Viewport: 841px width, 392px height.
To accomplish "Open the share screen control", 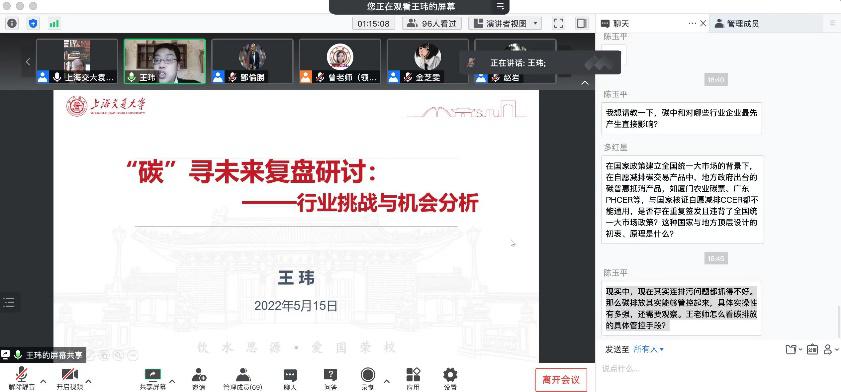I will coord(153,378).
